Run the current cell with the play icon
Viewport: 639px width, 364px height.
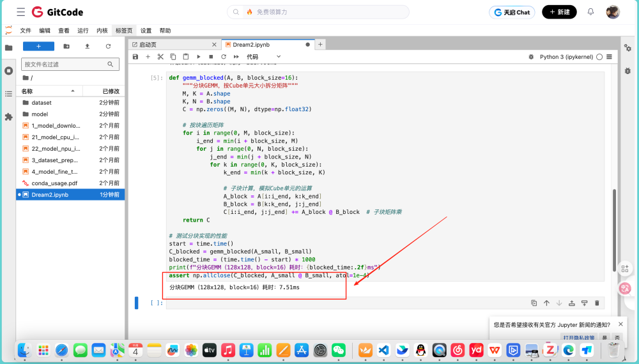tap(199, 57)
